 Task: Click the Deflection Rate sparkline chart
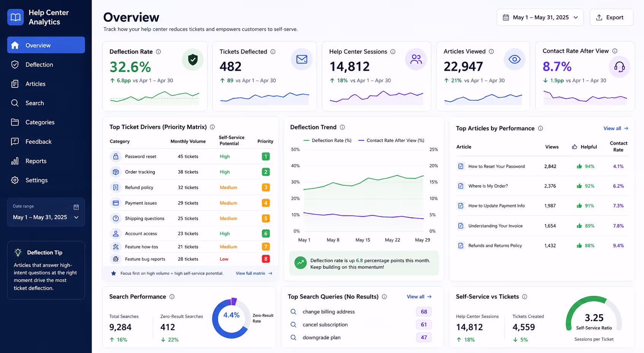point(154,98)
